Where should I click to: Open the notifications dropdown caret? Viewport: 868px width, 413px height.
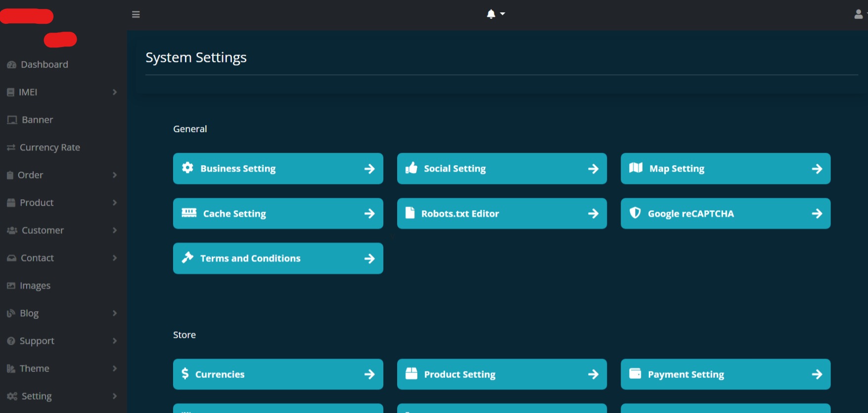(503, 14)
